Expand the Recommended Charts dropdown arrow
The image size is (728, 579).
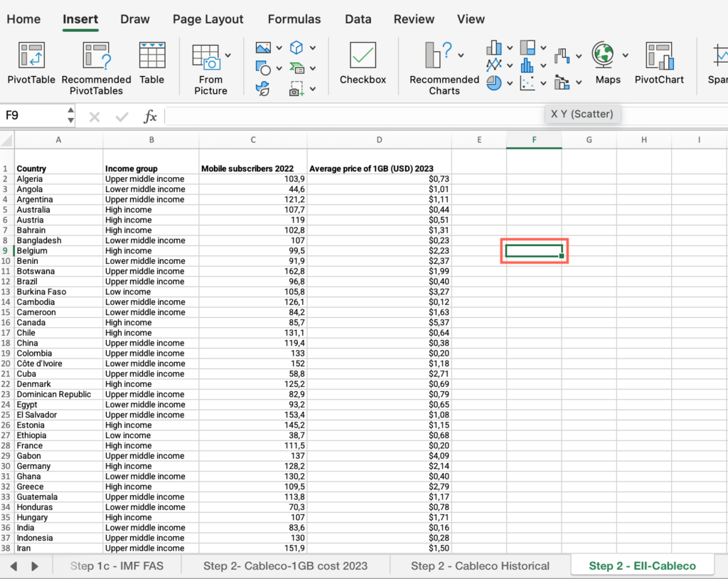coord(461,55)
